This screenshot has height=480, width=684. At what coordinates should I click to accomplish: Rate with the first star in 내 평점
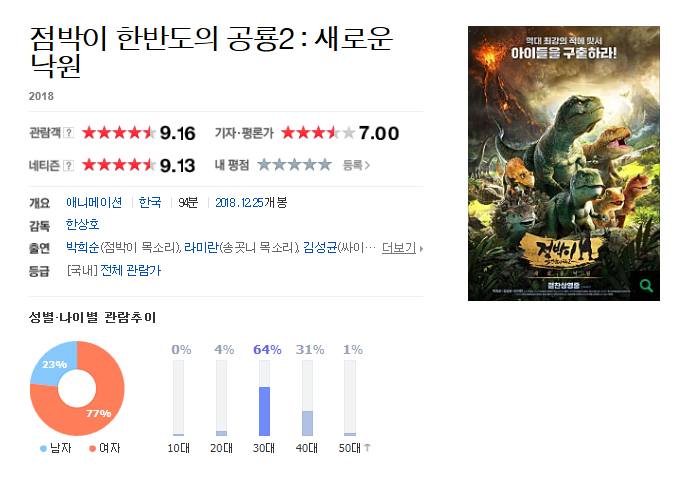tap(264, 165)
